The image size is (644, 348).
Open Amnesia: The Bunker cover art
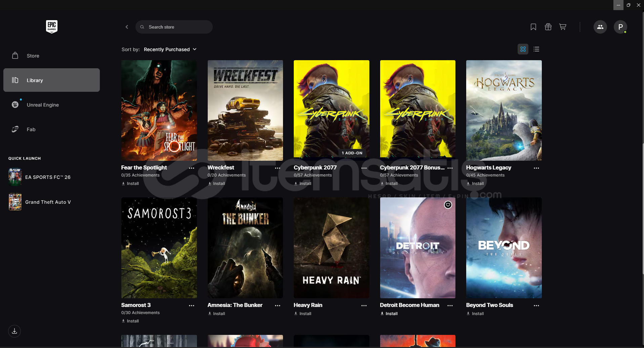[245, 248]
